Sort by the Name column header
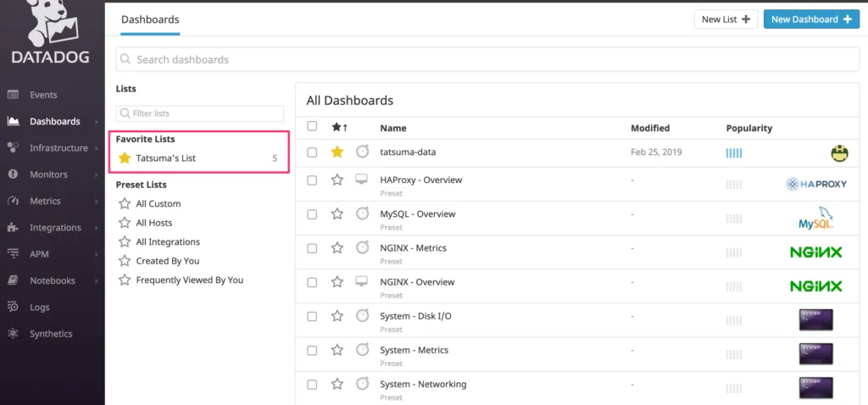Viewport: 868px width, 405px height. (393, 128)
